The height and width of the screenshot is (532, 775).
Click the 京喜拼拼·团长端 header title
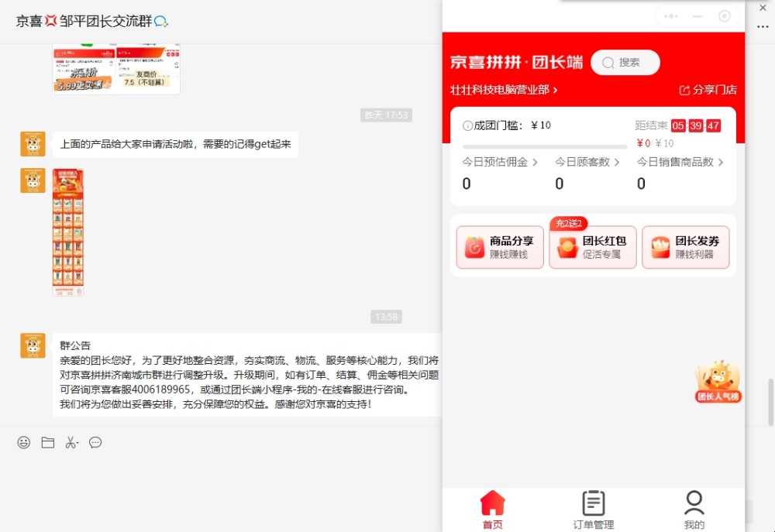pos(516,63)
